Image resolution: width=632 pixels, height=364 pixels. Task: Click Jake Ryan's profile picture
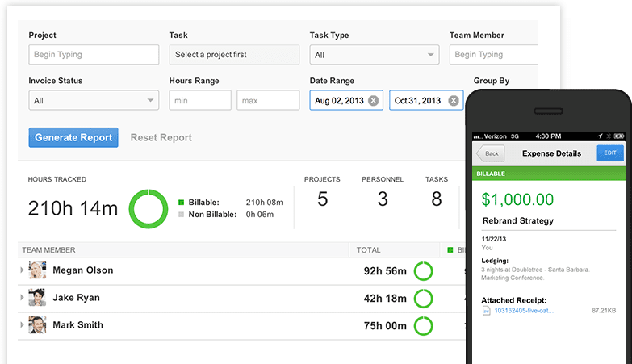point(37,298)
